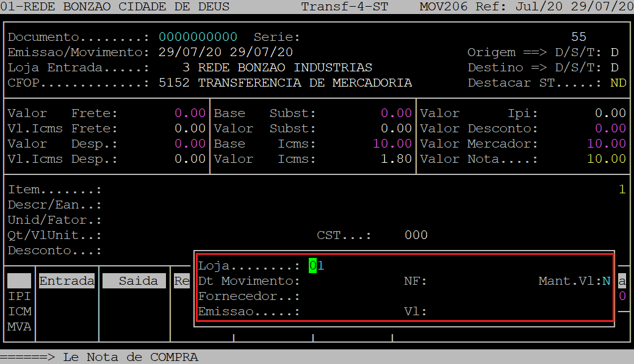634x364 pixels.
Task: Select the CFOP code 5152
Action: tap(174, 83)
